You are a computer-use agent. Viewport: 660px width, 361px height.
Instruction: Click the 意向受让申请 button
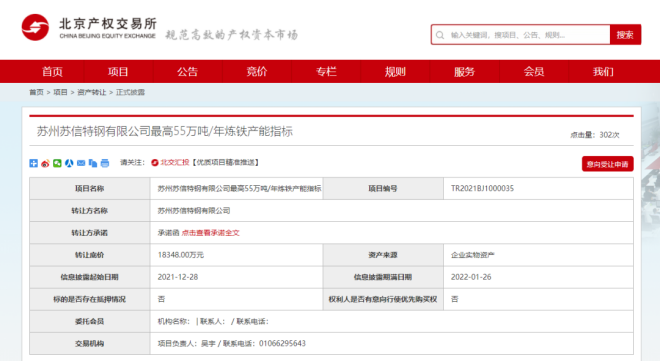[607, 164]
